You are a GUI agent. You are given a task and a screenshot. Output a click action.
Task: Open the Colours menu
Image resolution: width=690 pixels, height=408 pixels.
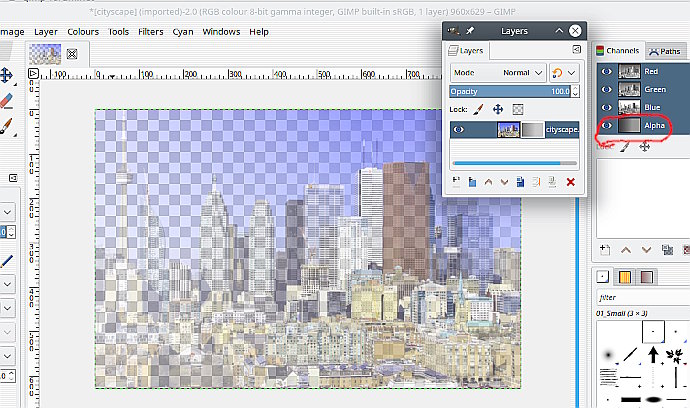click(83, 32)
